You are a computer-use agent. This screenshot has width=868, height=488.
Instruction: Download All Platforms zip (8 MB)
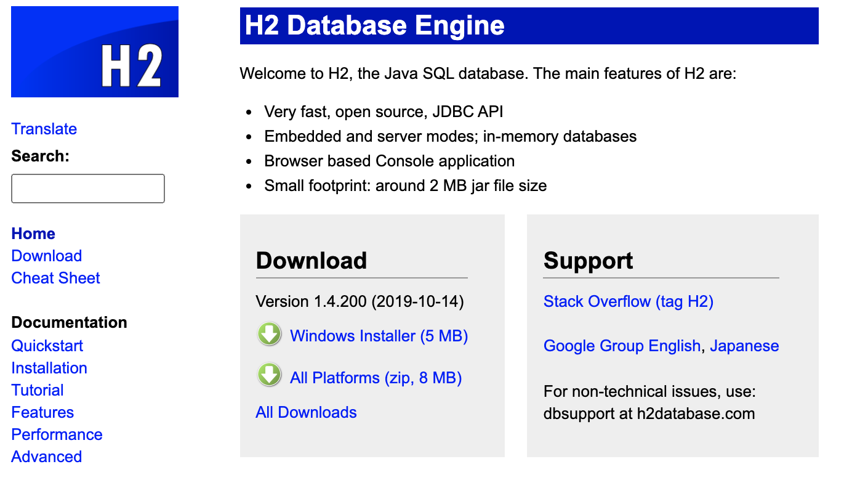(x=376, y=378)
